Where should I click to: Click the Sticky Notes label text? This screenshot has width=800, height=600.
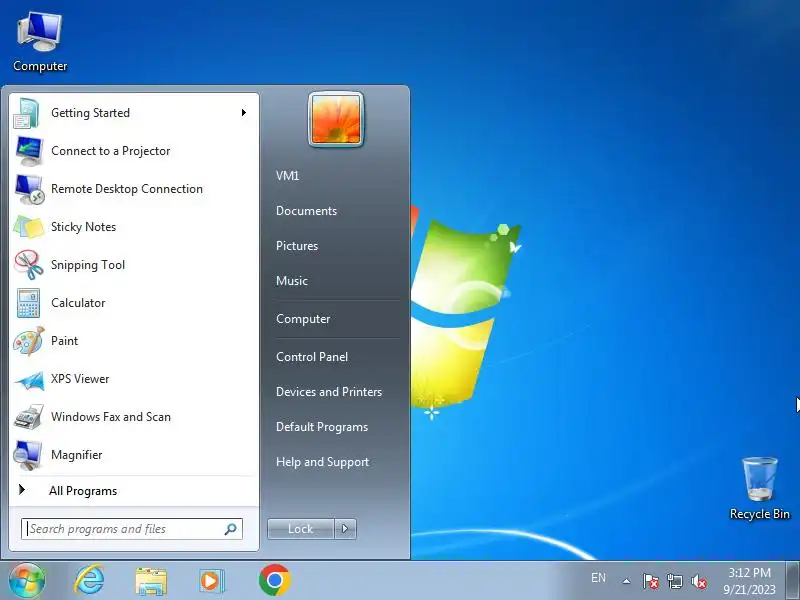click(83, 227)
